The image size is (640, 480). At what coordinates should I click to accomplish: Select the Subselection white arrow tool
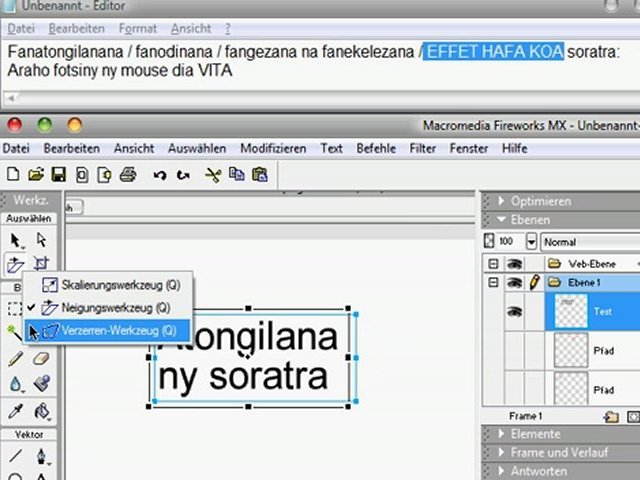(41, 240)
